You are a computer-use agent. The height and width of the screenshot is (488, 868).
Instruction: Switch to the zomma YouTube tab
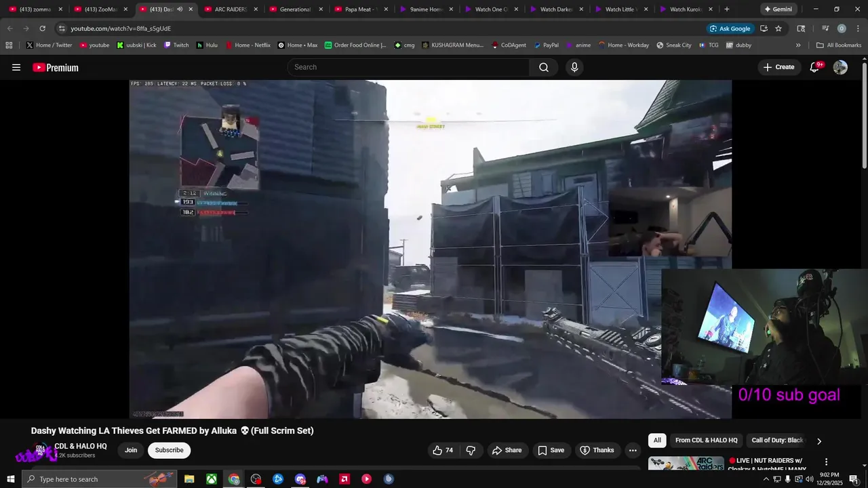coord(35,9)
